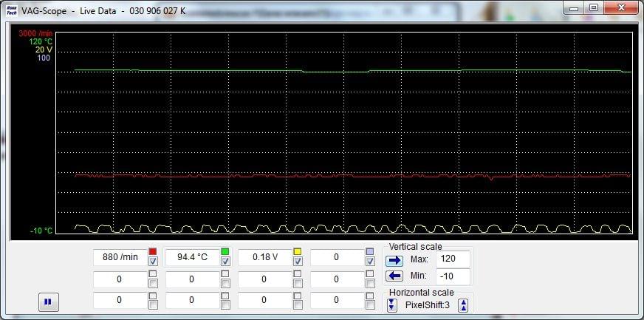Screen dimensions: 644x320
Task: Click the 120 °C axis label on the graph
Action: click(41, 41)
